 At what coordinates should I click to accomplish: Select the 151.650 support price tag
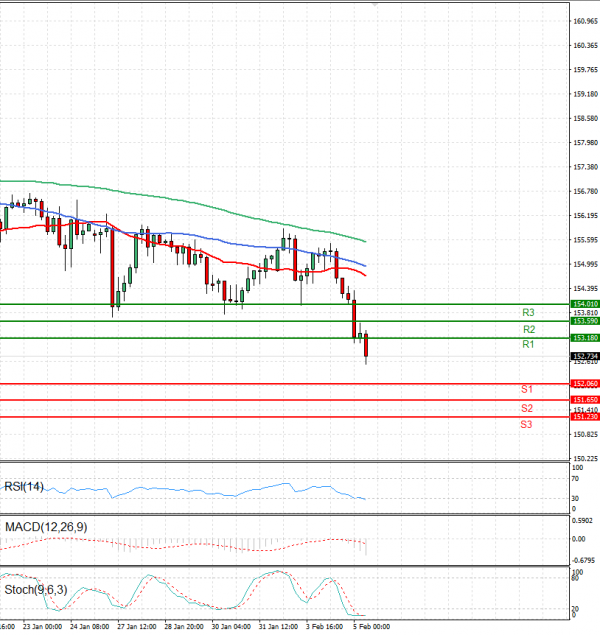[585, 400]
